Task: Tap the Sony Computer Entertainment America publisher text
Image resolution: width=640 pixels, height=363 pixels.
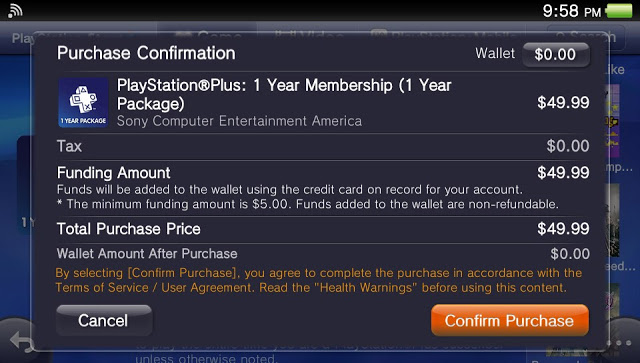Action: [239, 121]
